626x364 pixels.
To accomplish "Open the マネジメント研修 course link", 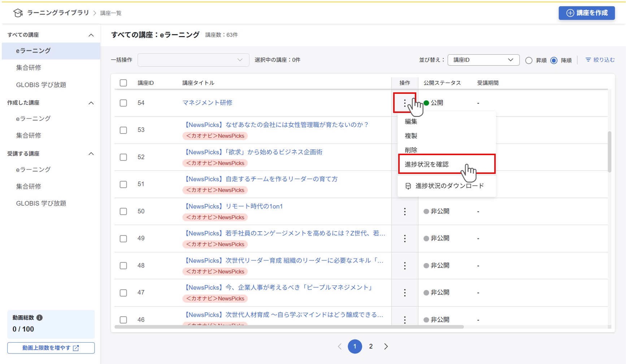I will [207, 103].
